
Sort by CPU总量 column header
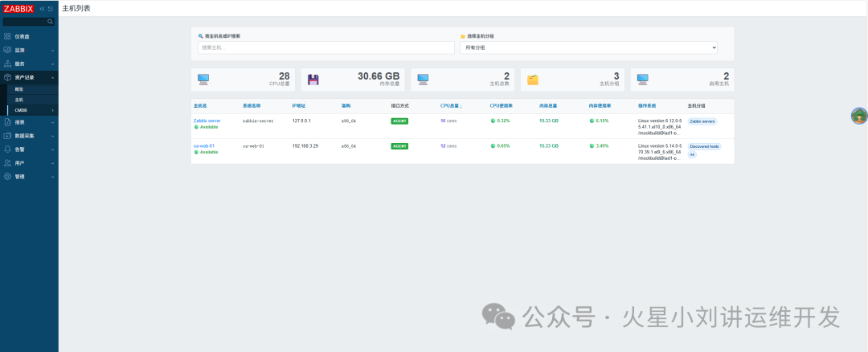tap(451, 106)
